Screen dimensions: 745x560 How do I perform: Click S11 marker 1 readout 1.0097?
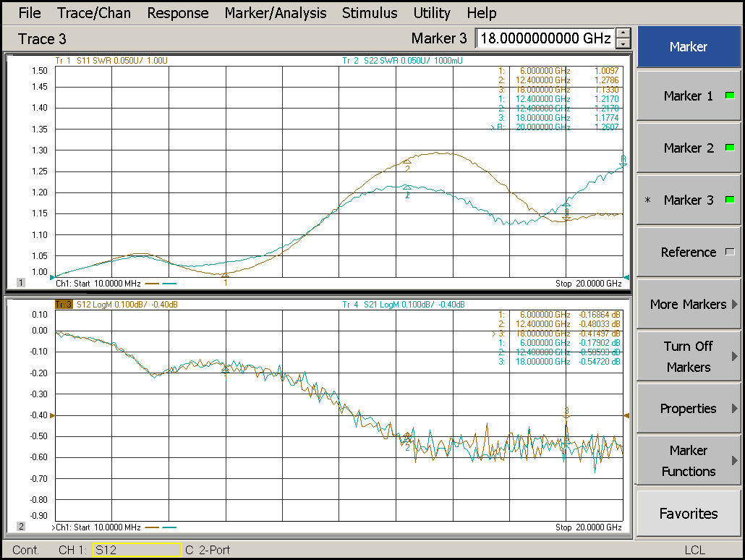pos(607,70)
